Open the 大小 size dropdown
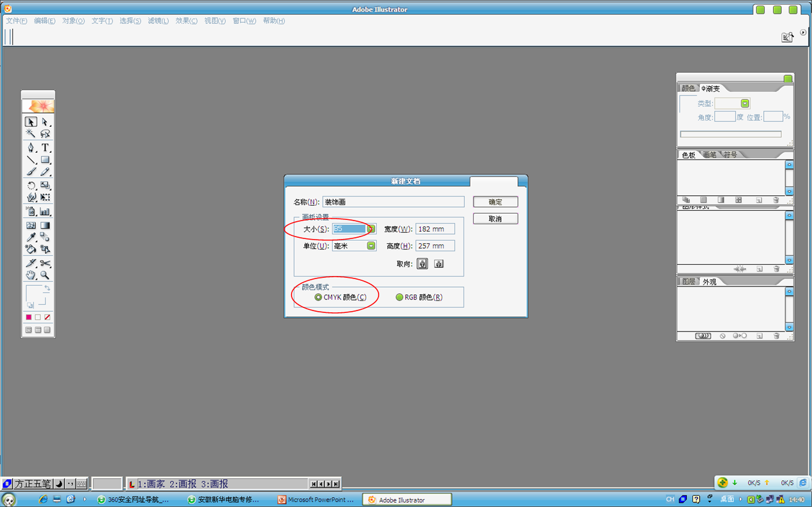 click(x=371, y=229)
